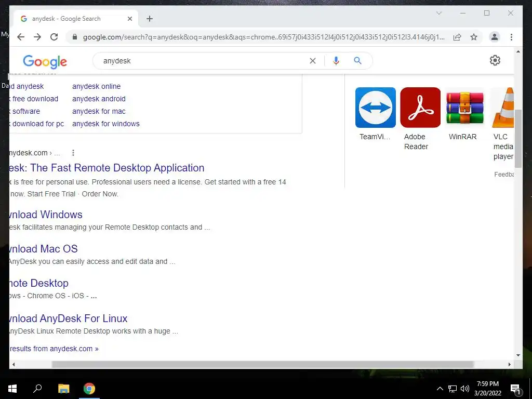The height and width of the screenshot is (399, 532).
Task: Open the notification center icon
Action: tap(515, 389)
